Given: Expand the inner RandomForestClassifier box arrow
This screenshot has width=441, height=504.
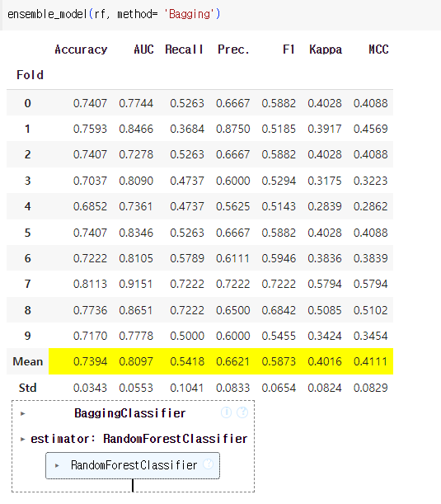Looking at the screenshot, I should point(57,465).
